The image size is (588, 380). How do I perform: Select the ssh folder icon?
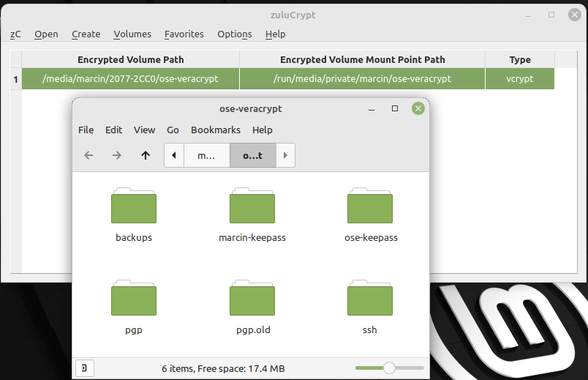coord(370,298)
